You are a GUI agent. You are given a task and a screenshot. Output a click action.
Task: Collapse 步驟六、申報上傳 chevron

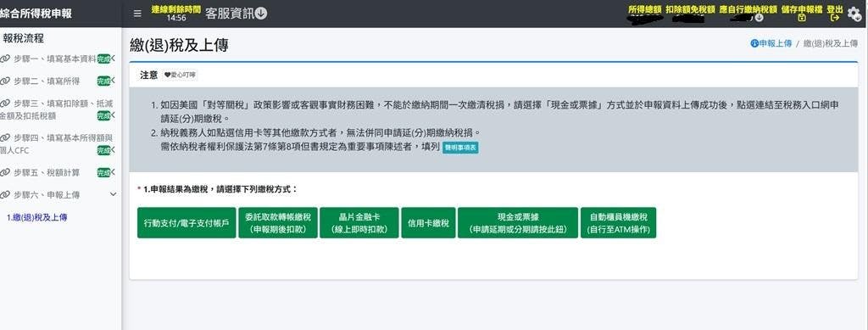click(114, 194)
